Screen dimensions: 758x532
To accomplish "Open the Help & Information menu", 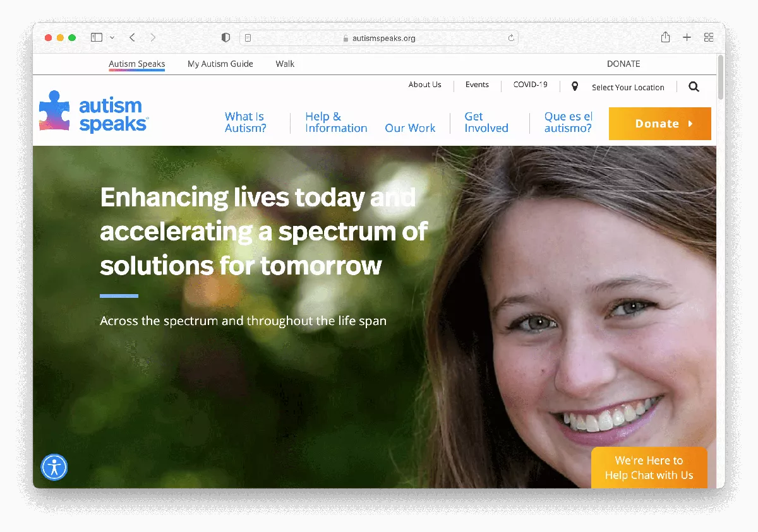I will tap(335, 122).
